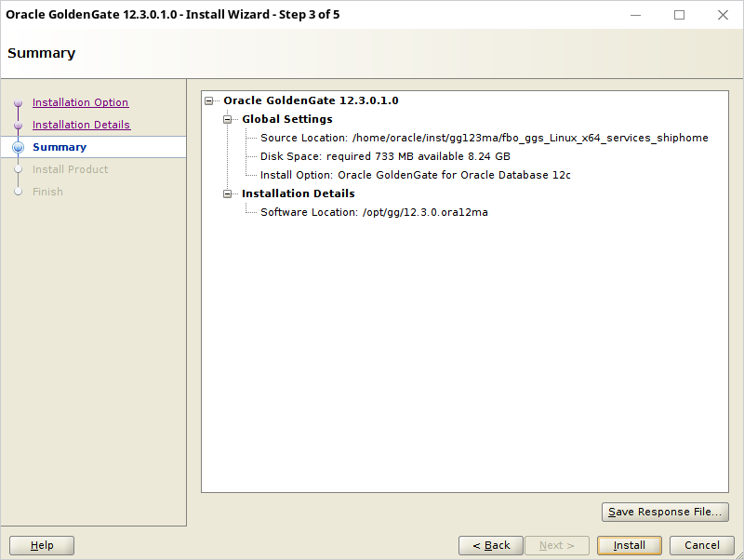Viewport: 744px width, 560px height.
Task: Click the Summary current-step indicator icon
Action: (18, 147)
